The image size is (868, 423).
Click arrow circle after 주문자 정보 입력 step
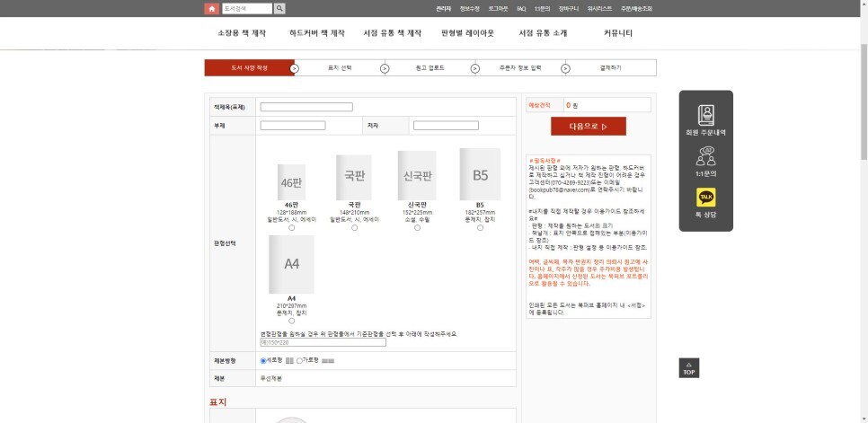(565, 68)
